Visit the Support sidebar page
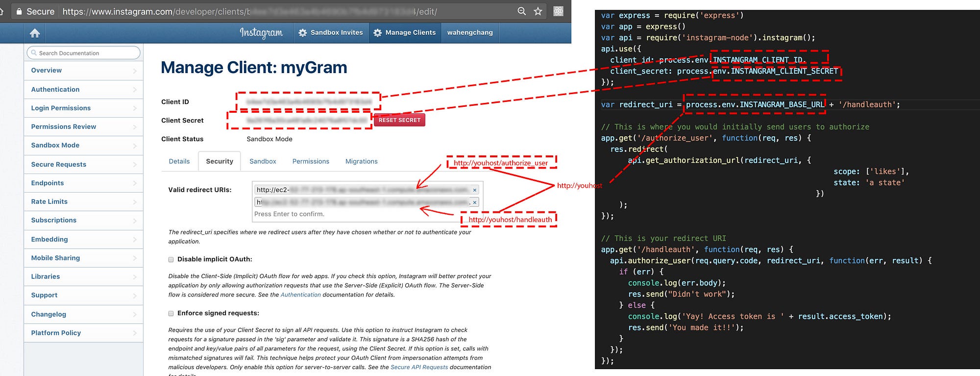 point(83,295)
